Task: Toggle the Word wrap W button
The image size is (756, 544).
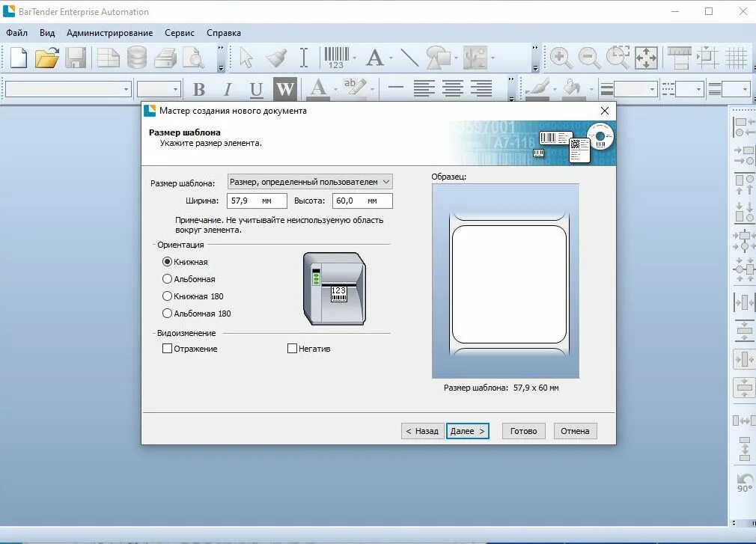Action: pos(284,88)
